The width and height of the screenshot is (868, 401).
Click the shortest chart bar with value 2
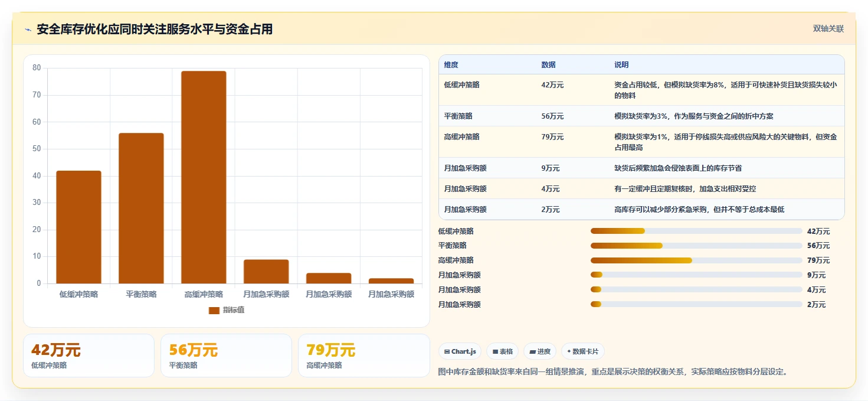[x=391, y=281]
